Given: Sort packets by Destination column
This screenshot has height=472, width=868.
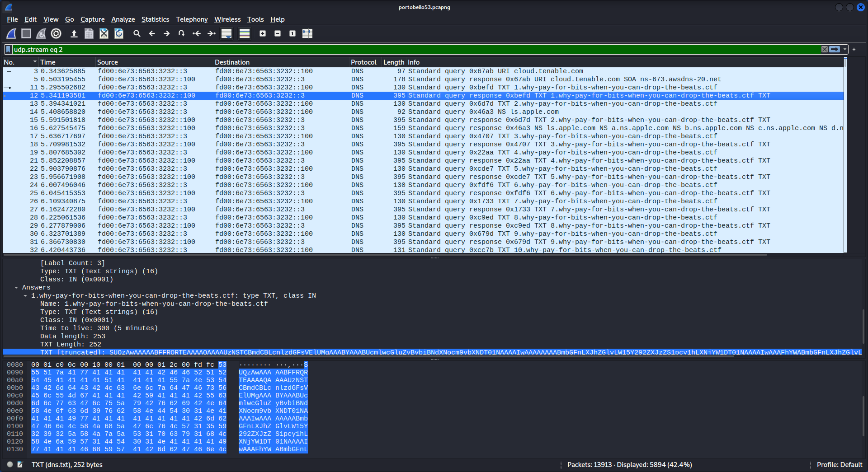Looking at the screenshot, I should tap(281, 62).
